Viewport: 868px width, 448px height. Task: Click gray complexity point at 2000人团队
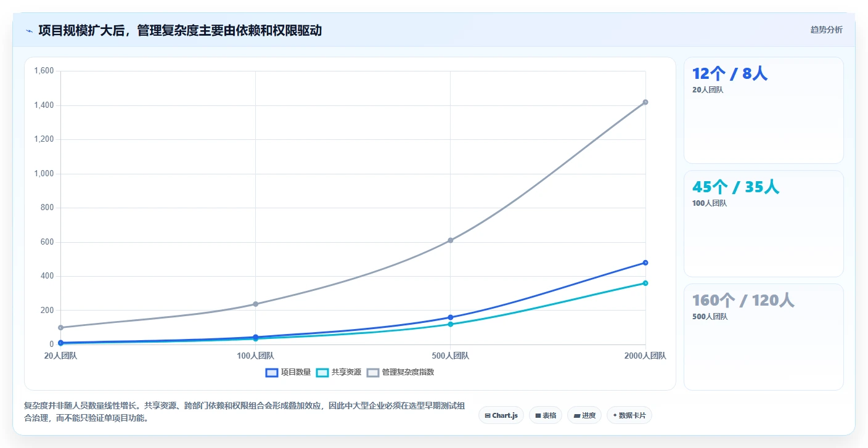coord(645,102)
